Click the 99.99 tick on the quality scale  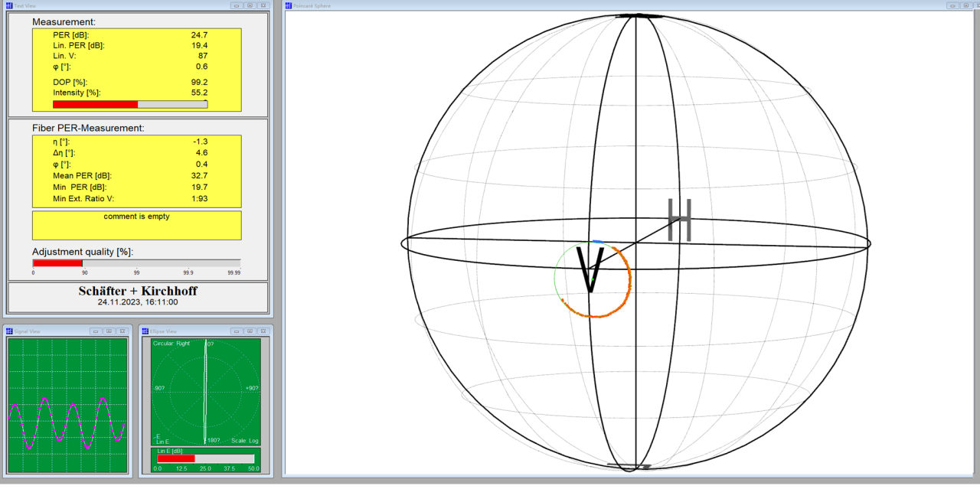[234, 272]
